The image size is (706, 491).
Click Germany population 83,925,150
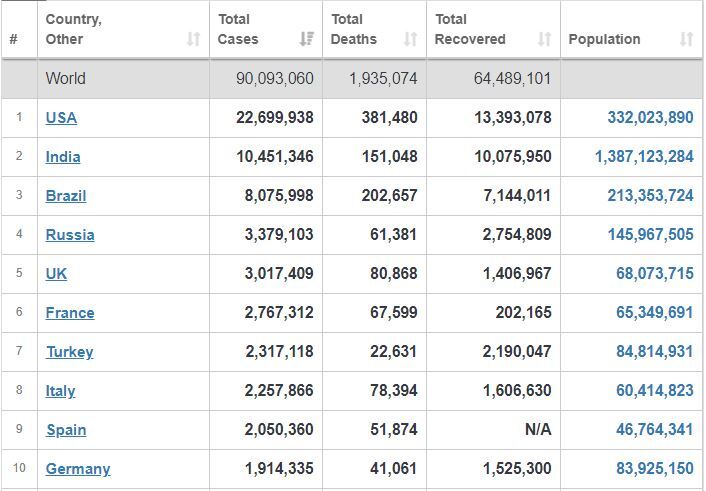point(655,469)
